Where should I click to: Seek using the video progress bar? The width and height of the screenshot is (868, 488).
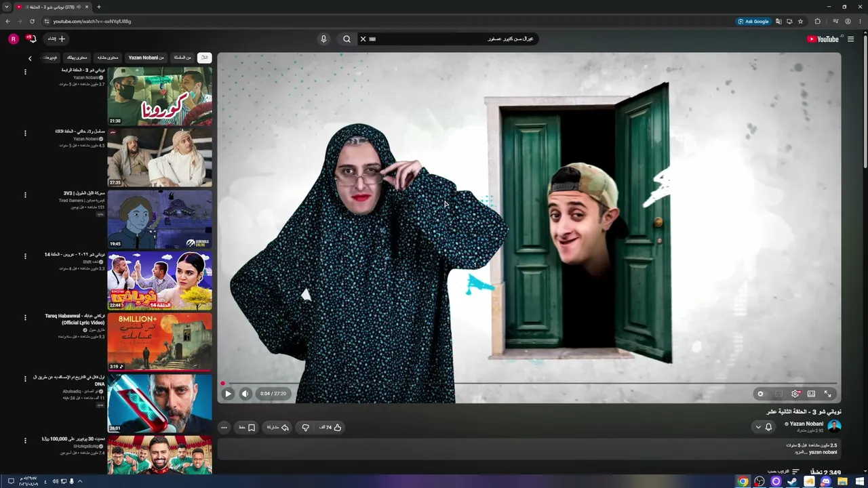(529, 384)
